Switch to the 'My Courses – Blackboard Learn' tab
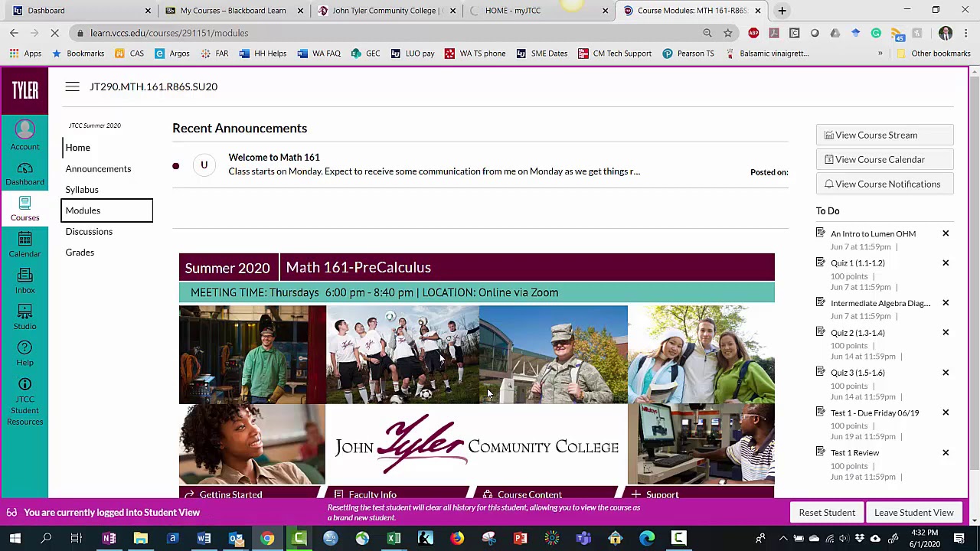 tap(234, 11)
